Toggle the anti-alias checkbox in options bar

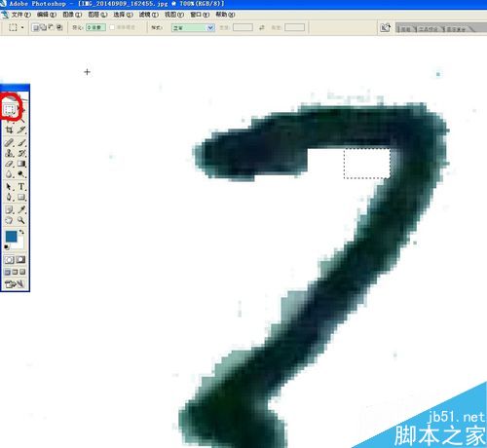(x=112, y=27)
